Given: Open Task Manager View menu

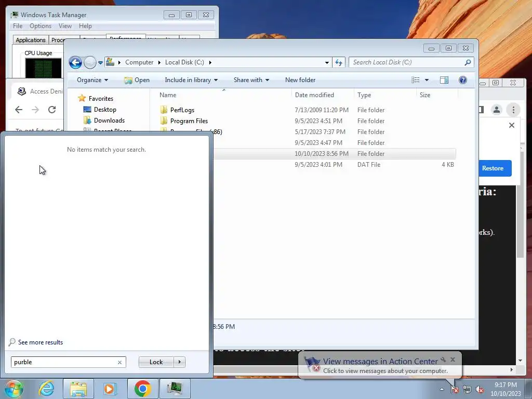Looking at the screenshot, I should (65, 26).
